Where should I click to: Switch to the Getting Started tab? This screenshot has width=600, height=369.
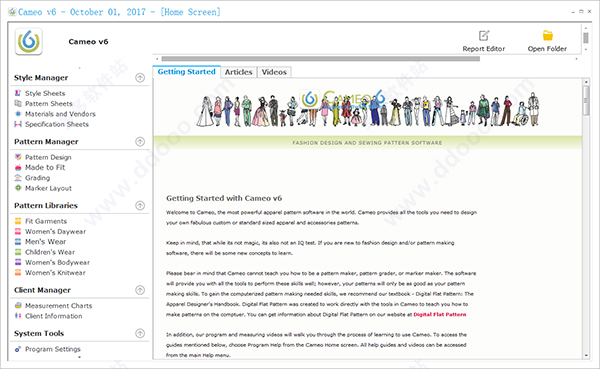click(186, 72)
